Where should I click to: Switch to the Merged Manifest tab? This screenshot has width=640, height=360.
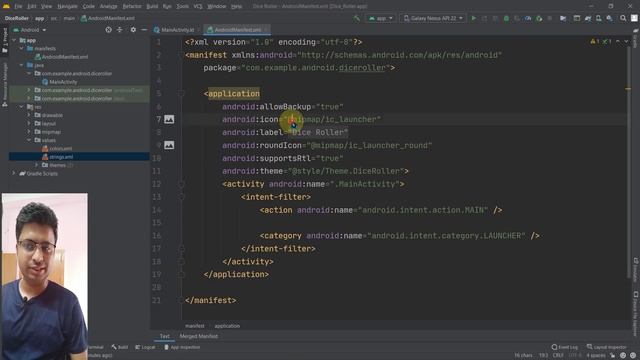[x=199, y=336]
